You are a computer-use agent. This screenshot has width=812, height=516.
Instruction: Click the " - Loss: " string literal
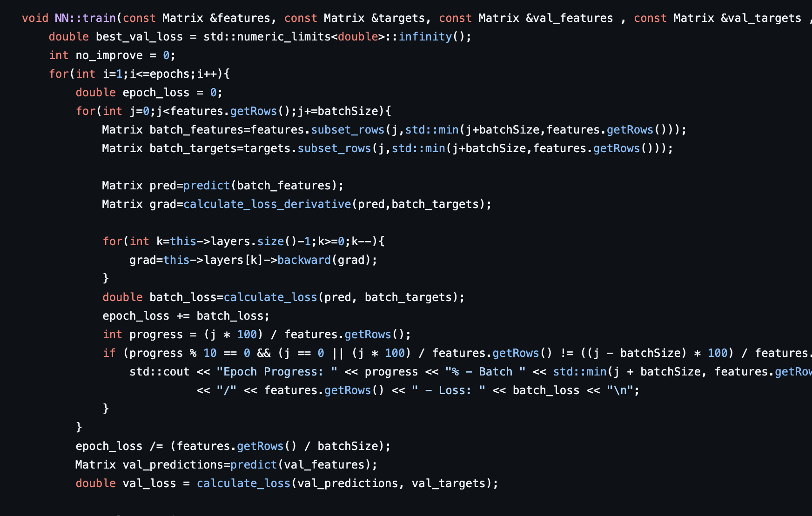pyautogui.click(x=449, y=390)
